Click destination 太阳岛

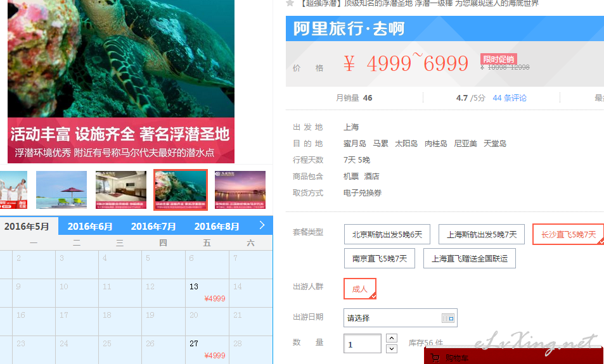point(406,144)
